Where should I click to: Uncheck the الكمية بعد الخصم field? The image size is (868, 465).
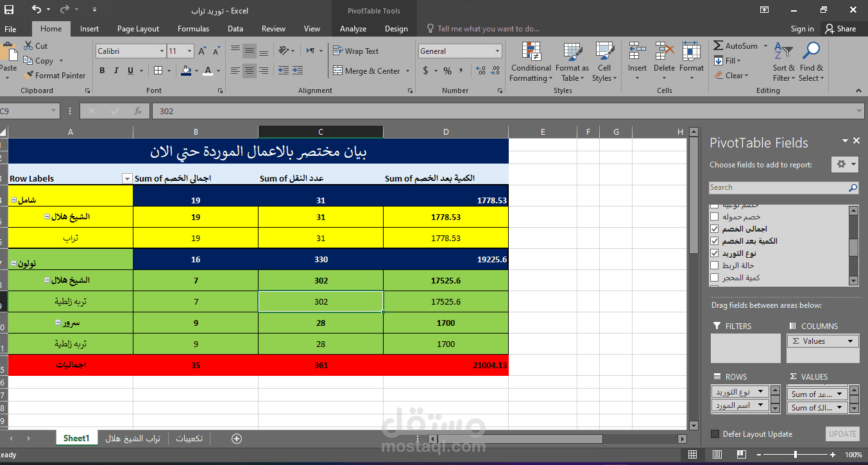click(x=714, y=241)
